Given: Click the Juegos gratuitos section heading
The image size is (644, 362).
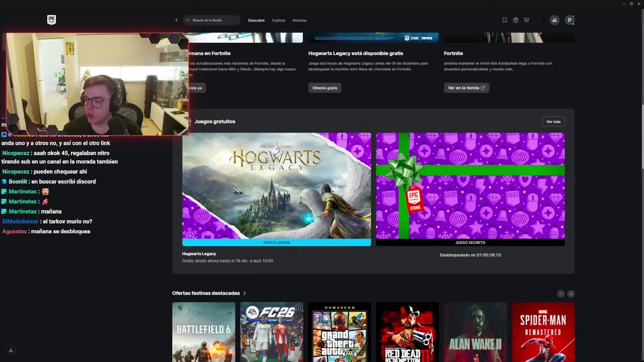Looking at the screenshot, I should click(x=215, y=122).
